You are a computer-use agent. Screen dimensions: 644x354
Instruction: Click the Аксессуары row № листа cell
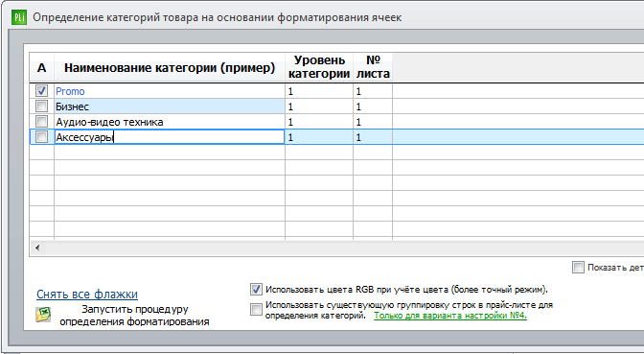pos(373,137)
